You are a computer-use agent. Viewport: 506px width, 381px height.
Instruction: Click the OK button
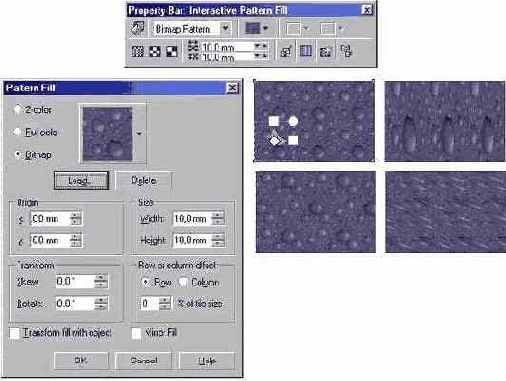[81, 360]
